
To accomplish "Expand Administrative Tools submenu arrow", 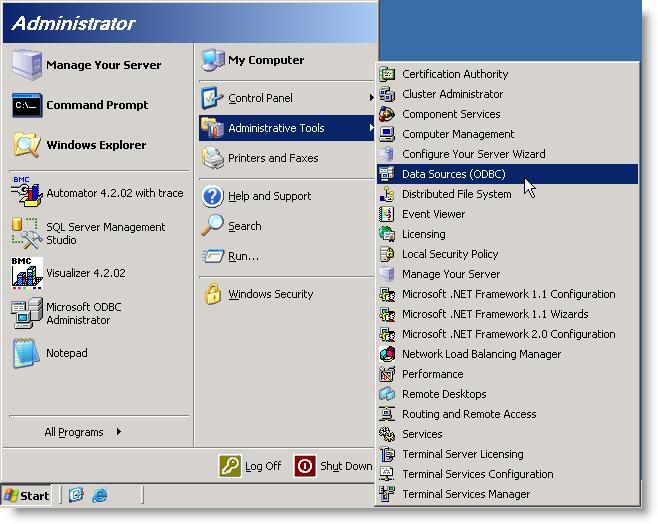I will point(371,127).
